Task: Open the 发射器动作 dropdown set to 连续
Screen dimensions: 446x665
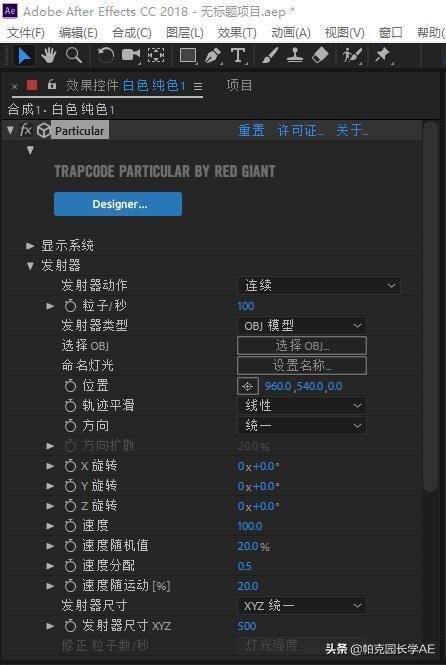Action: point(319,285)
